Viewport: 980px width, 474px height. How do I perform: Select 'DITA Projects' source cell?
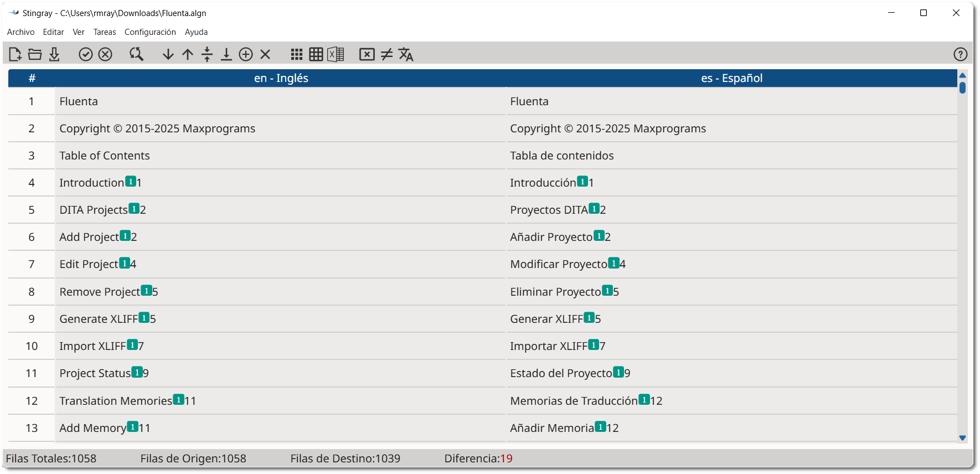[281, 210]
